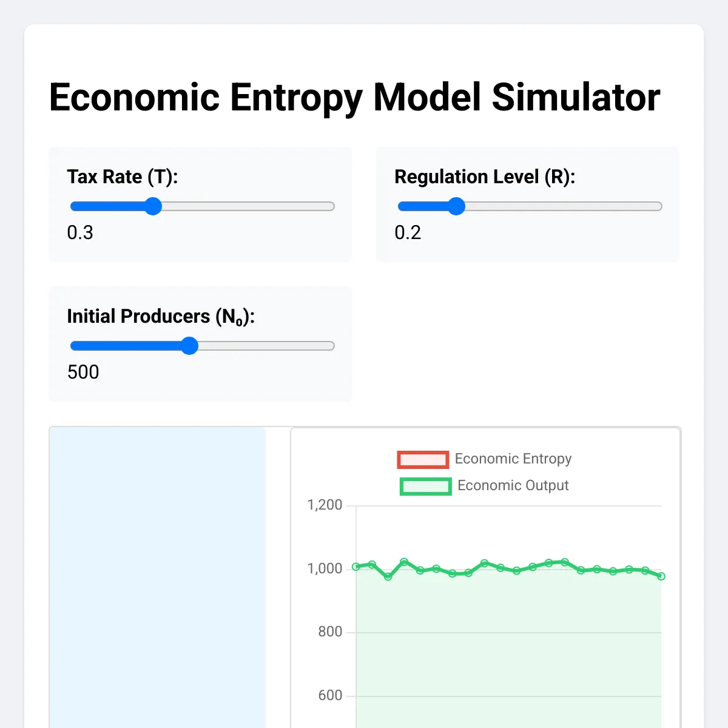
Task: Select the Economic Entropy Model Simulator title
Action: pos(354,98)
